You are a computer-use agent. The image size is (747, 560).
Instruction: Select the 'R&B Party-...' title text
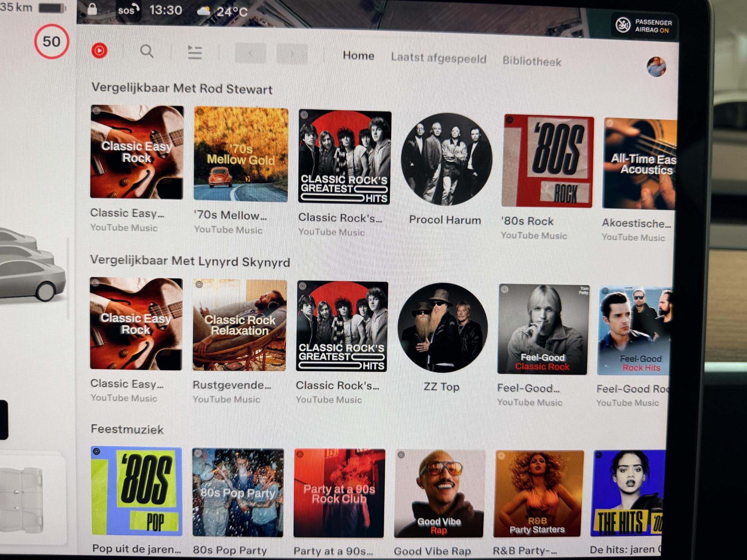(x=525, y=551)
